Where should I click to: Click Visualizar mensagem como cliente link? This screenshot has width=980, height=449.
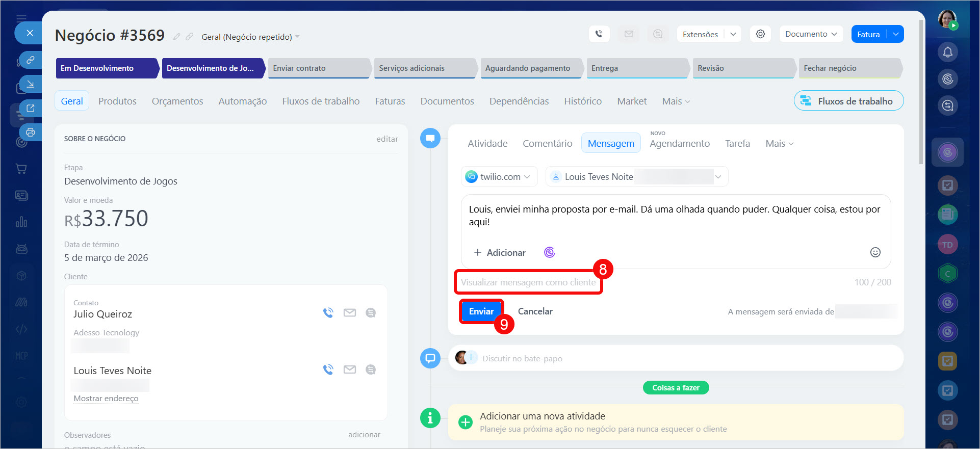point(528,282)
